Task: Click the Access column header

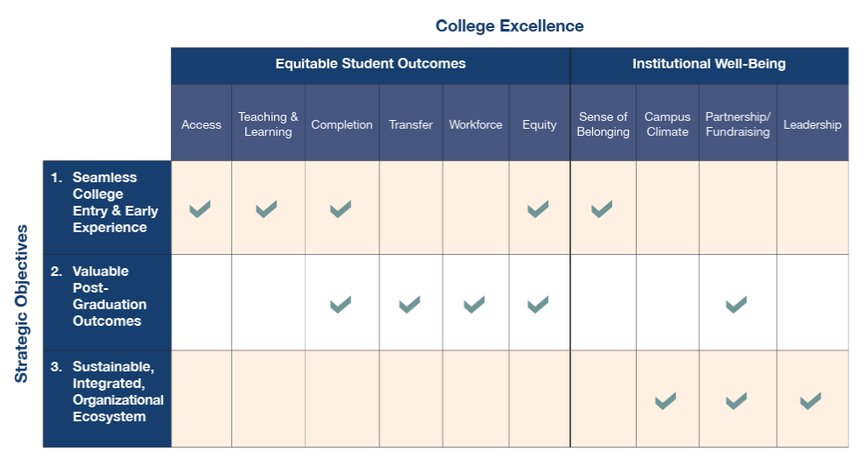Action: pos(201,124)
